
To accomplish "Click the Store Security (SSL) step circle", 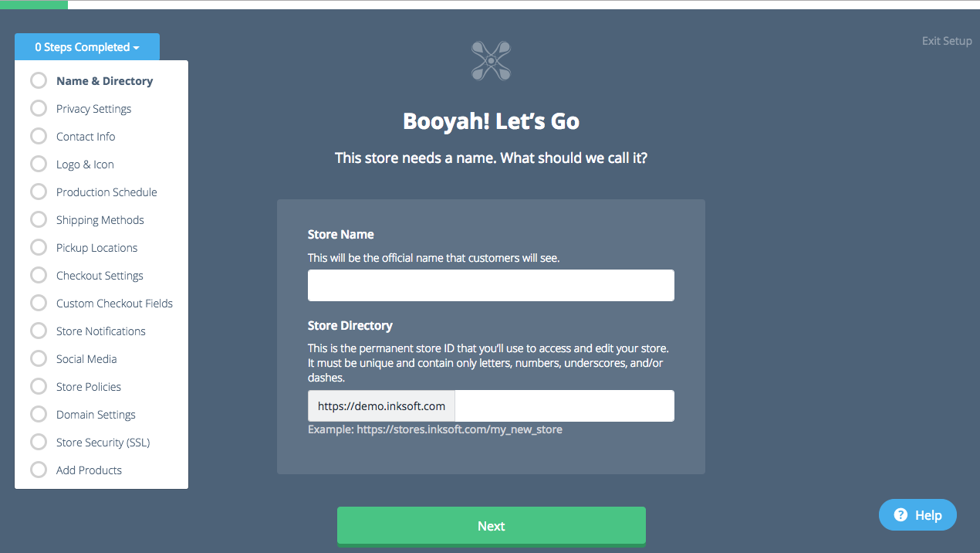I will 39,442.
